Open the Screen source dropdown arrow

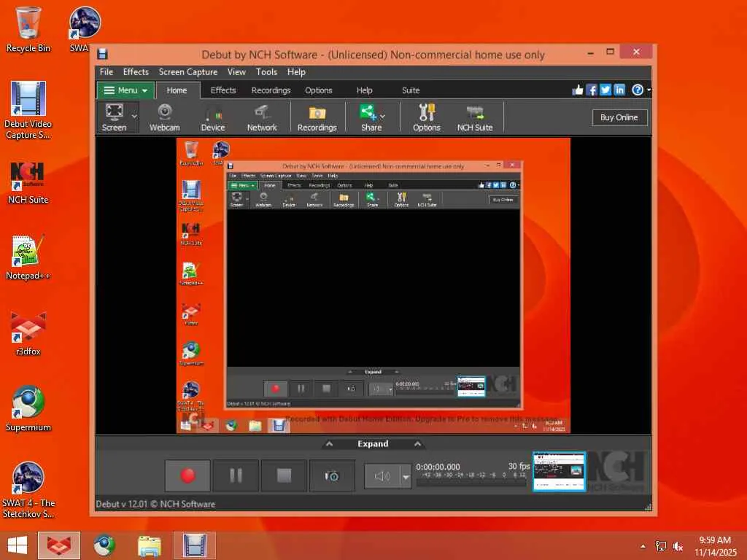click(134, 116)
